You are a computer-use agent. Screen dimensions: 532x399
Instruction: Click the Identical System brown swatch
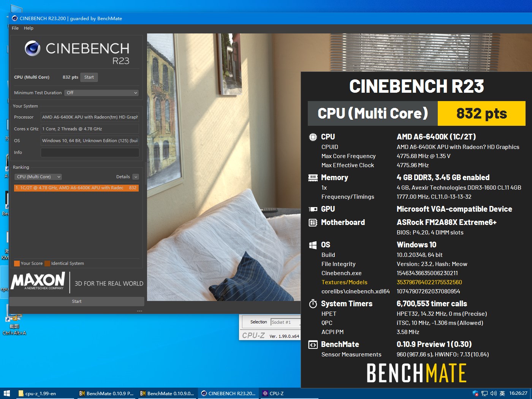click(x=47, y=263)
